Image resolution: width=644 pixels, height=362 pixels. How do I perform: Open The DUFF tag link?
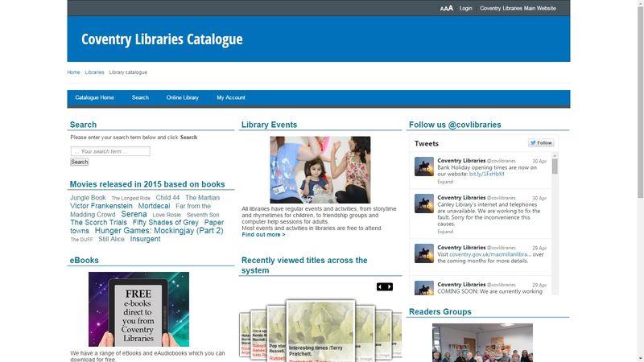pos(82,239)
